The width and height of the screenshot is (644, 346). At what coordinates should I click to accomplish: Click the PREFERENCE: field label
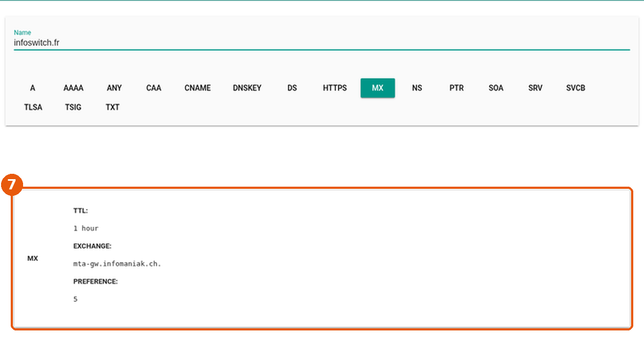(x=96, y=282)
